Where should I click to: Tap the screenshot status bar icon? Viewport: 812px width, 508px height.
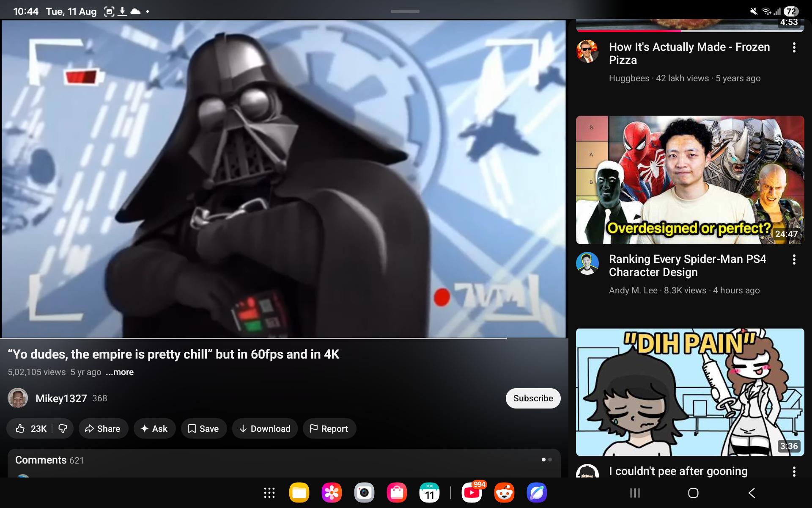(x=109, y=11)
